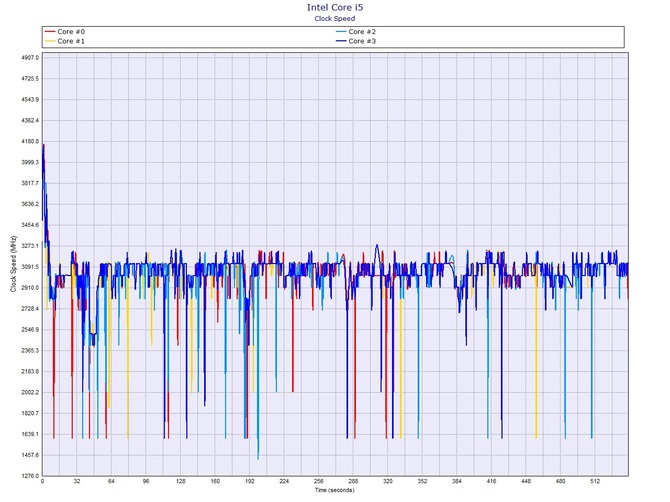Click the yellow Core #1 legend line
Screen dimensions: 670x502
(50, 41)
